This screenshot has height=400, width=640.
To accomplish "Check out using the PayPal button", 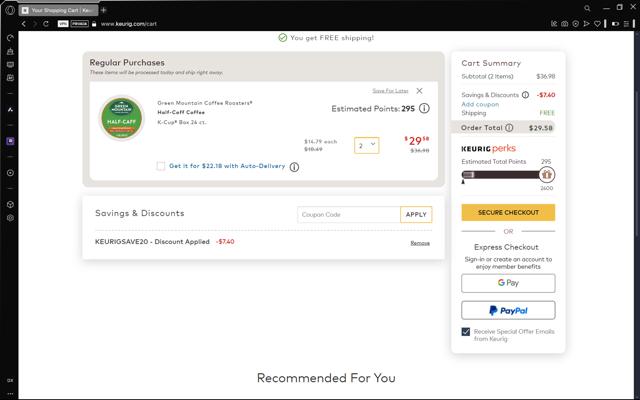I will point(508,310).
